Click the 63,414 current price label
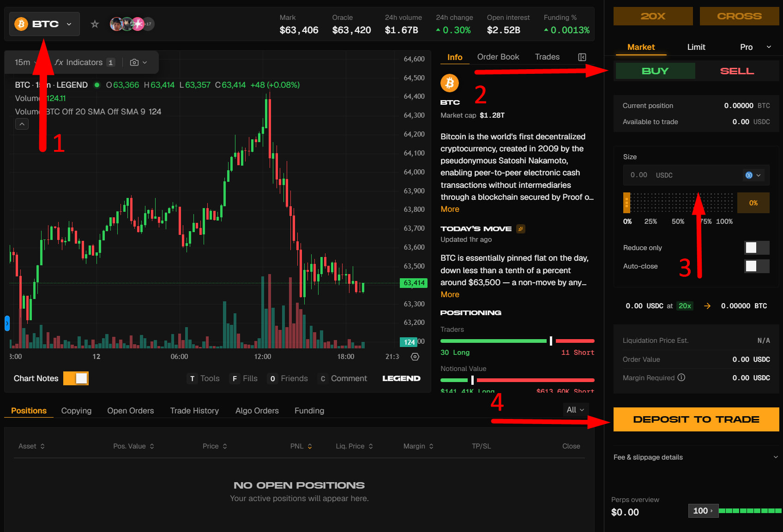 (414, 283)
